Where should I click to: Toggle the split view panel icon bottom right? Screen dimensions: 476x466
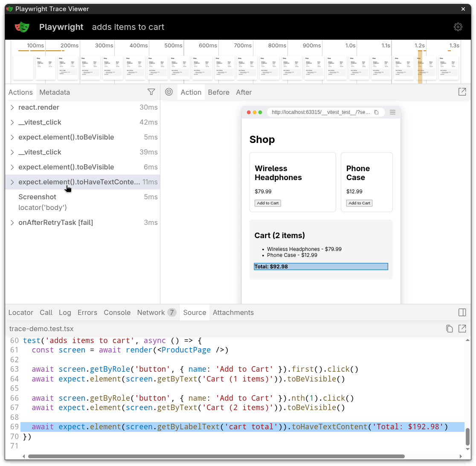tap(462, 312)
